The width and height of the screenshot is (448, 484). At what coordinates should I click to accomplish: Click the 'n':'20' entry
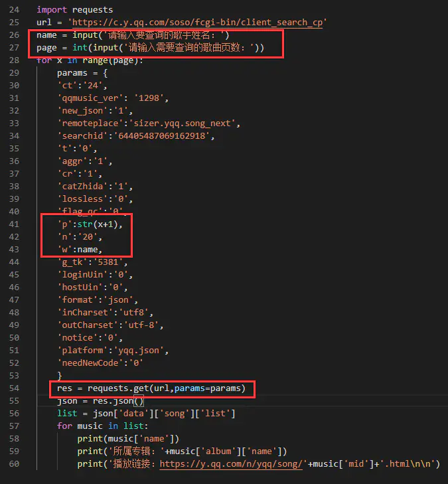point(80,237)
